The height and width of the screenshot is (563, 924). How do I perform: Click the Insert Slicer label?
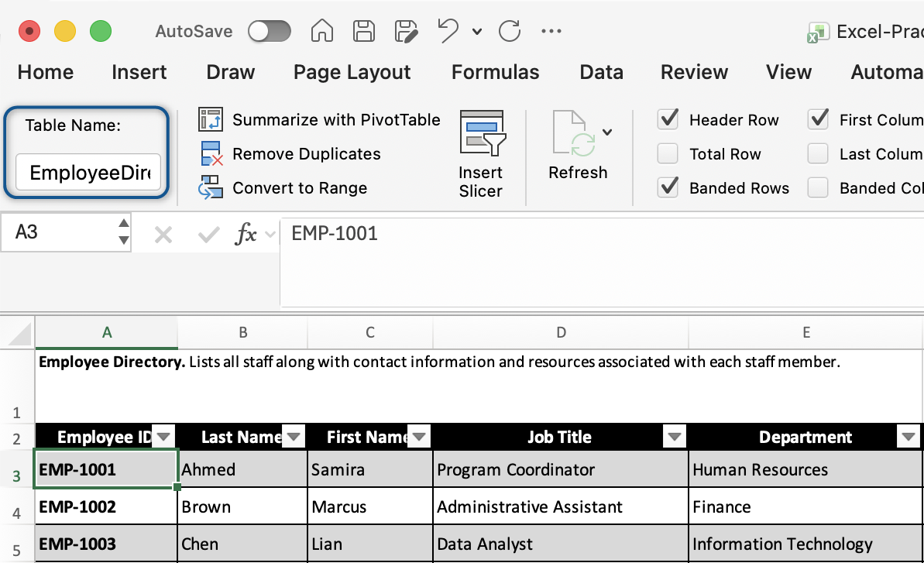[x=481, y=181]
